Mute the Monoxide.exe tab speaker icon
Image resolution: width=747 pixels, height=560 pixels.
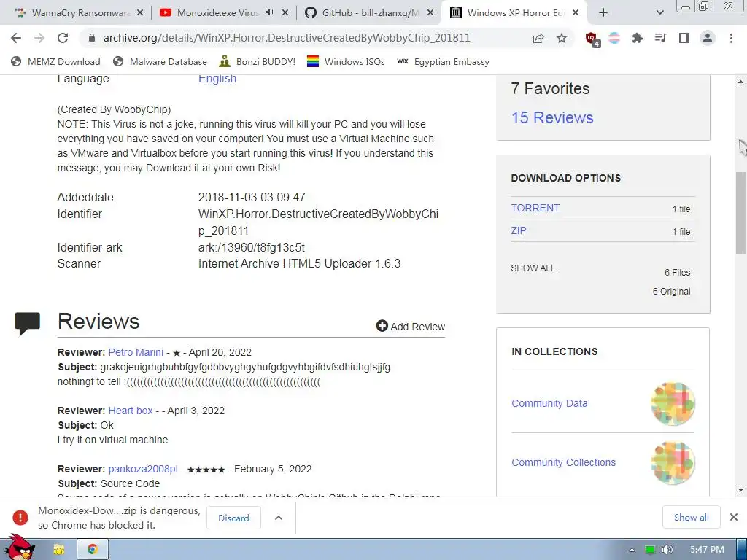[270, 13]
